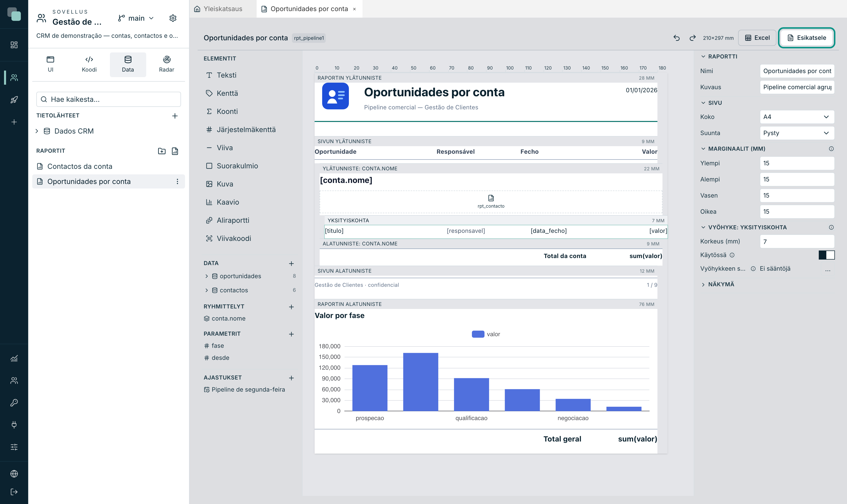Collapse the SIVU properties section
The height and width of the screenshot is (504, 847).
pyautogui.click(x=703, y=103)
